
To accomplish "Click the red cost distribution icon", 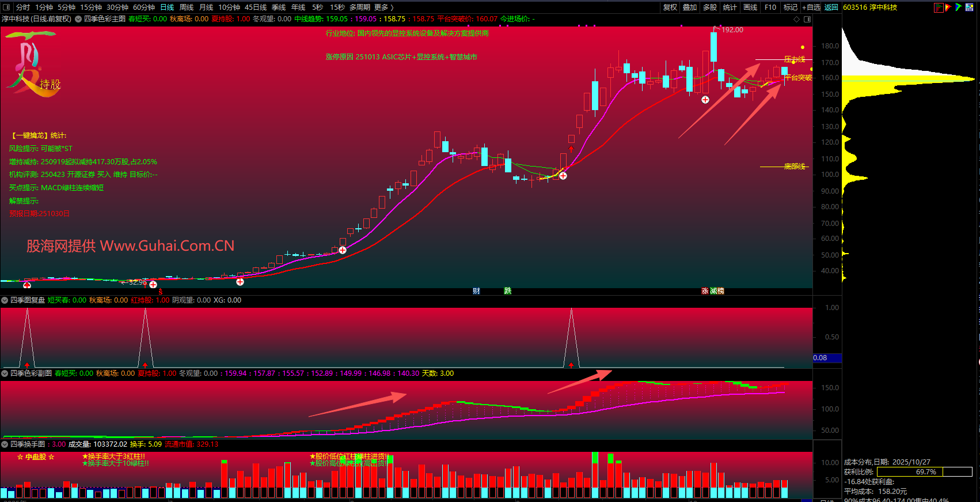I will point(939,7).
